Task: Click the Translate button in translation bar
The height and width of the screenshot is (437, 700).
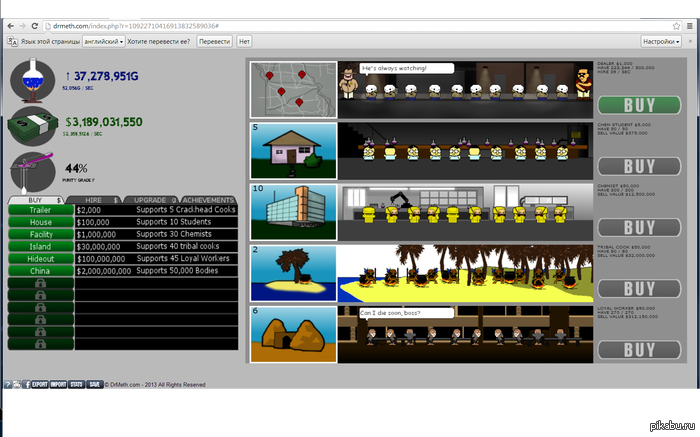Action: [214, 42]
